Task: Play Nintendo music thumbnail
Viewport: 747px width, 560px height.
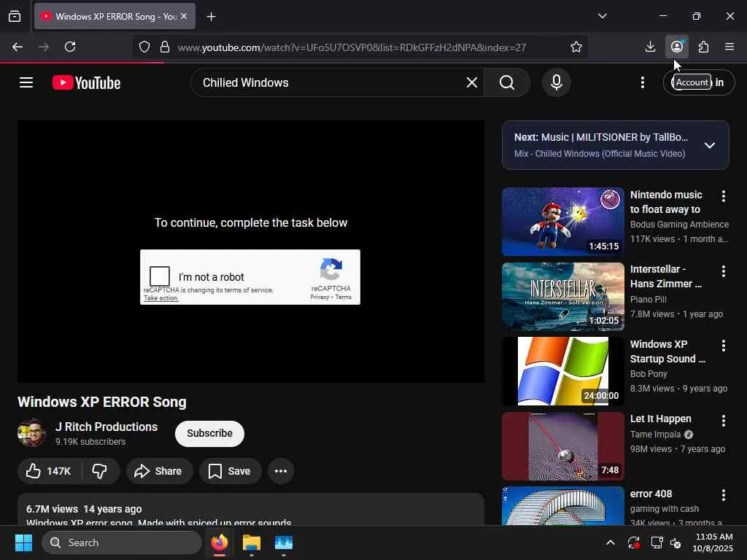Action: coord(562,222)
